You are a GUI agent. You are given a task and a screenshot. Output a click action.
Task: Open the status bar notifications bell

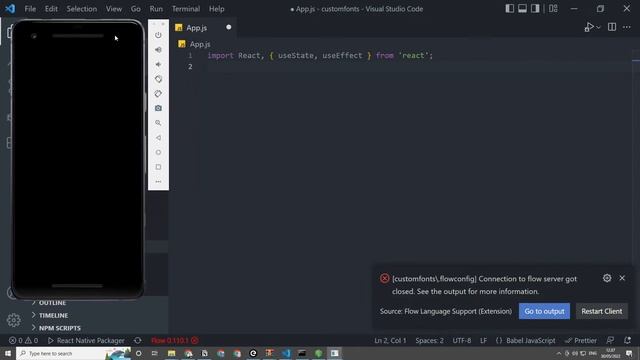[627, 340]
